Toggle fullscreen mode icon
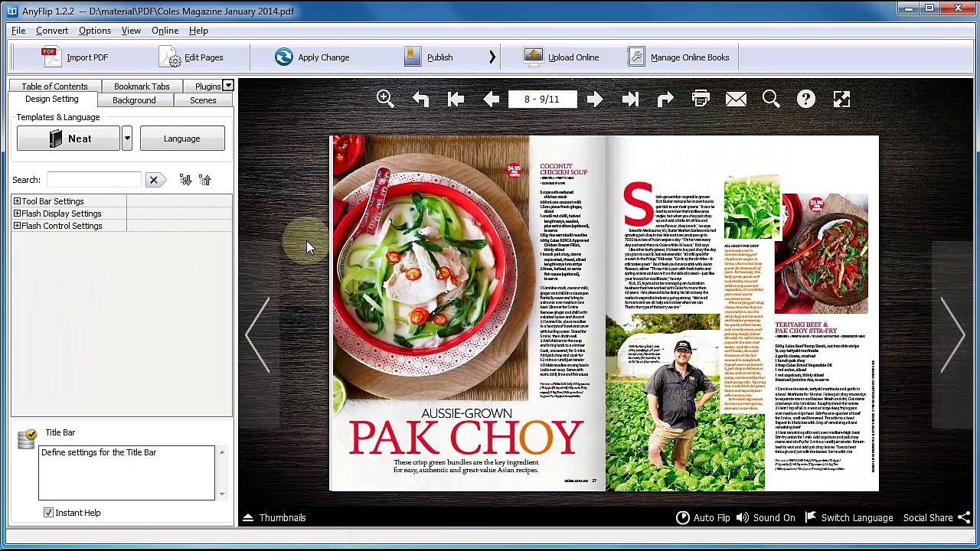The height and width of the screenshot is (551, 980). tap(841, 99)
